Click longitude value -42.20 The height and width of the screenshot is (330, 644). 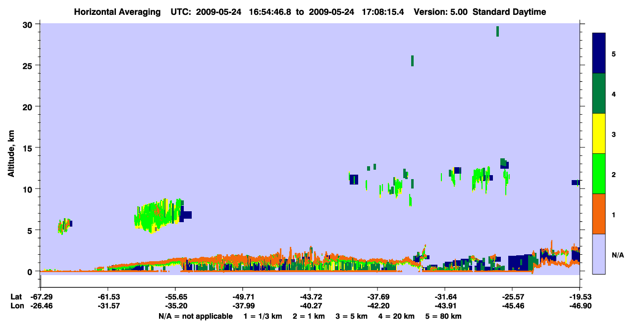click(x=377, y=306)
